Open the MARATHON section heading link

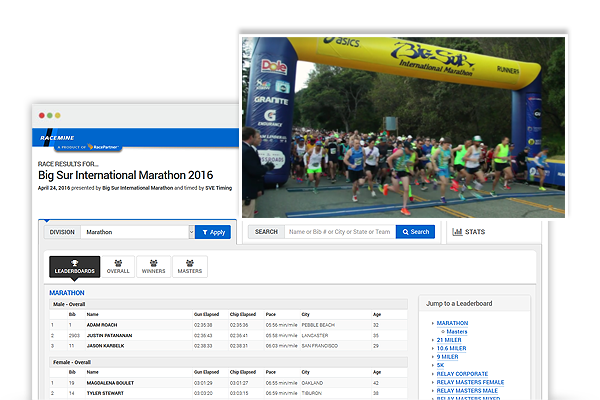[67, 293]
